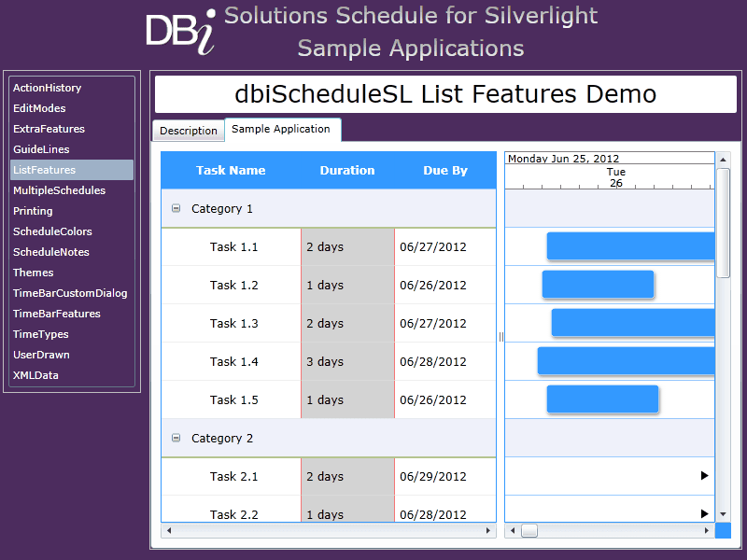Select the Task 1.3 time bar
The height and width of the screenshot is (560, 747).
(633, 322)
